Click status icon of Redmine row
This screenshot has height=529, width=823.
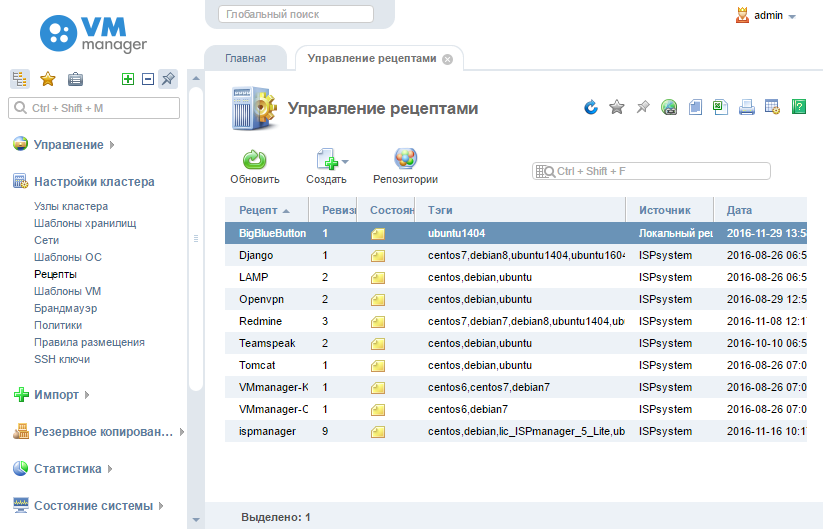378,322
